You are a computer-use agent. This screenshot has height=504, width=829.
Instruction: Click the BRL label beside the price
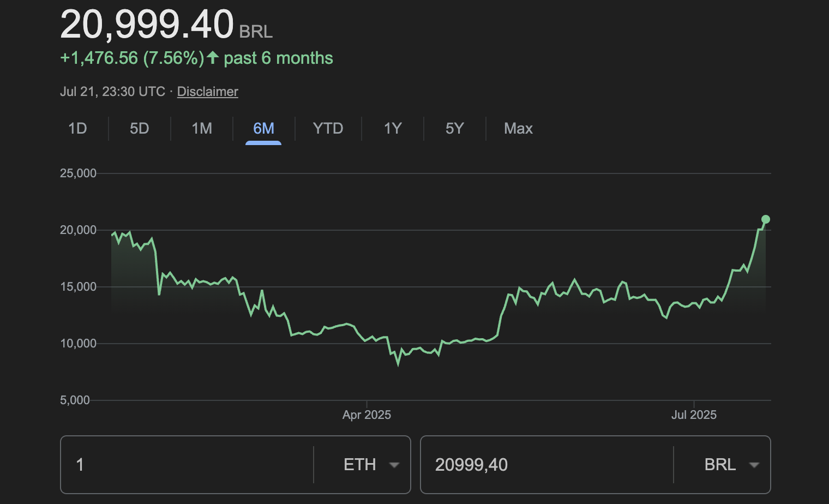pyautogui.click(x=256, y=32)
